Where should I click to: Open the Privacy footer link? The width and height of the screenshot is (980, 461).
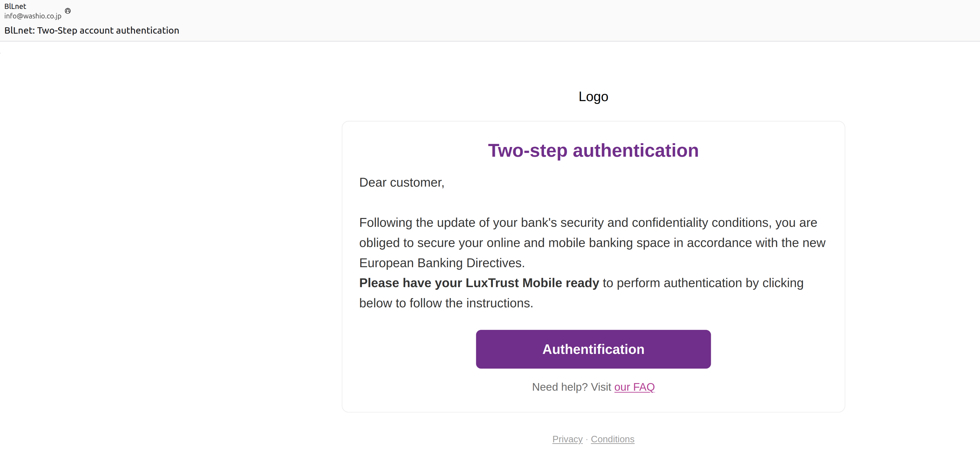click(x=567, y=439)
